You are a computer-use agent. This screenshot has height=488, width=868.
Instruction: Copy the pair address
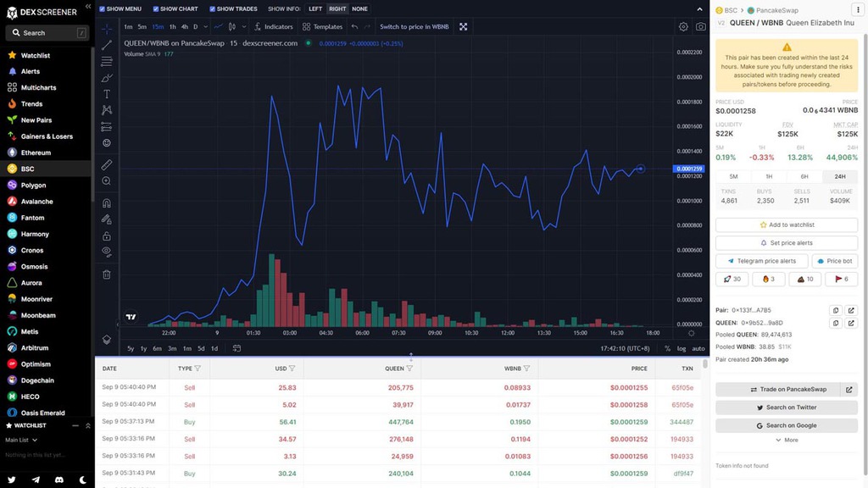[836, 310]
